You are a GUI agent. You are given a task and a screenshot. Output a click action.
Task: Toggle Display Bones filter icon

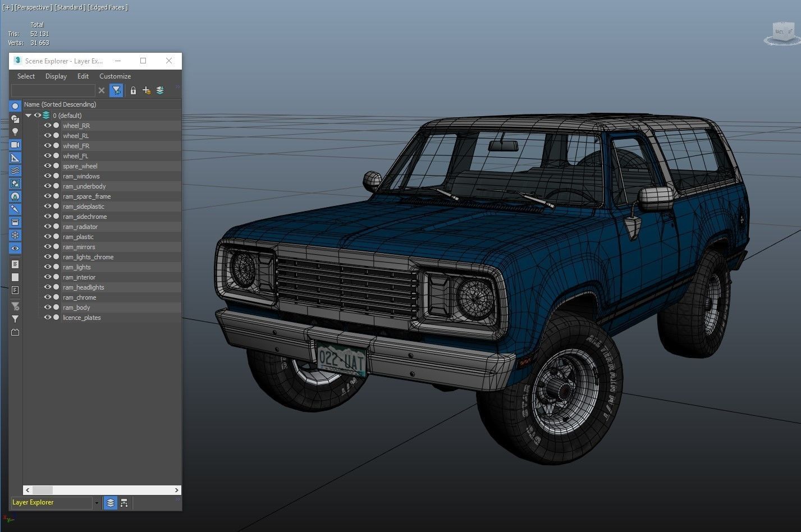tap(15, 209)
